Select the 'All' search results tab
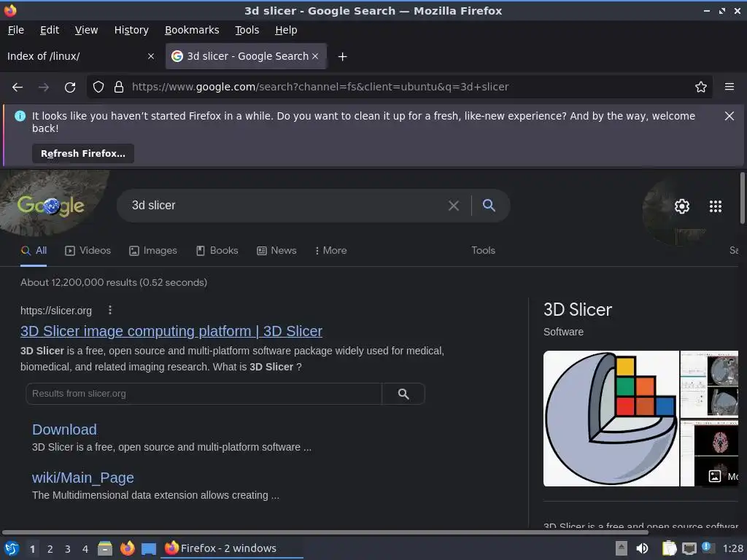The height and width of the screenshot is (560, 747). click(34, 251)
